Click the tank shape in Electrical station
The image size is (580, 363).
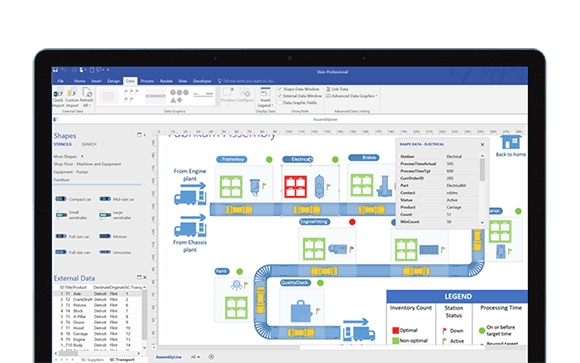click(x=319, y=186)
